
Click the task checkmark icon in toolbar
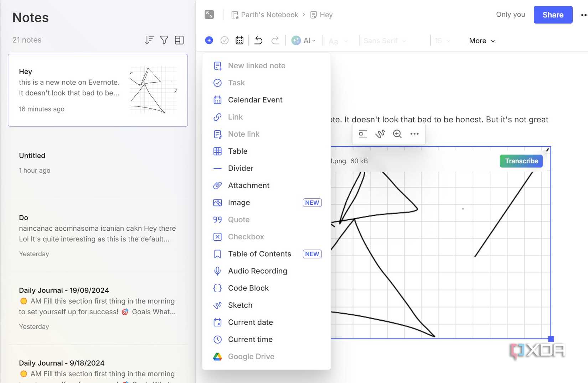pyautogui.click(x=225, y=41)
